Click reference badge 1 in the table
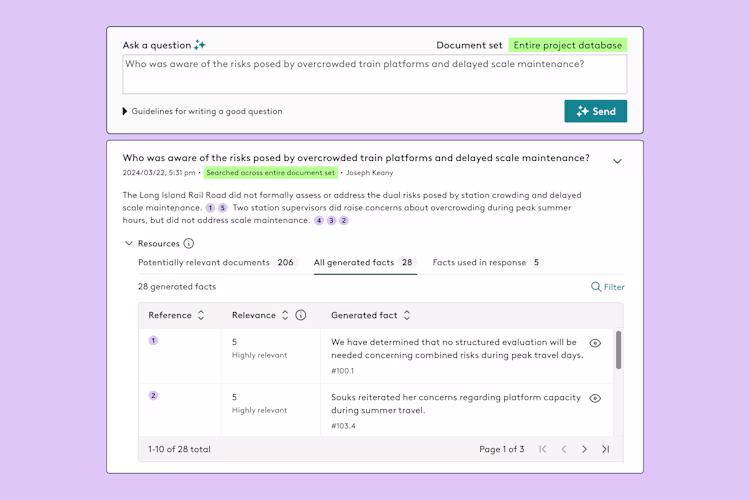Screen dimensions: 750x500 coord(153,340)
